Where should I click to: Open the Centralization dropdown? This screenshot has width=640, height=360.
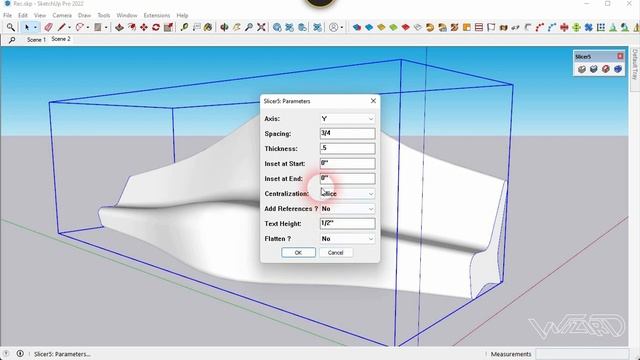pos(347,193)
